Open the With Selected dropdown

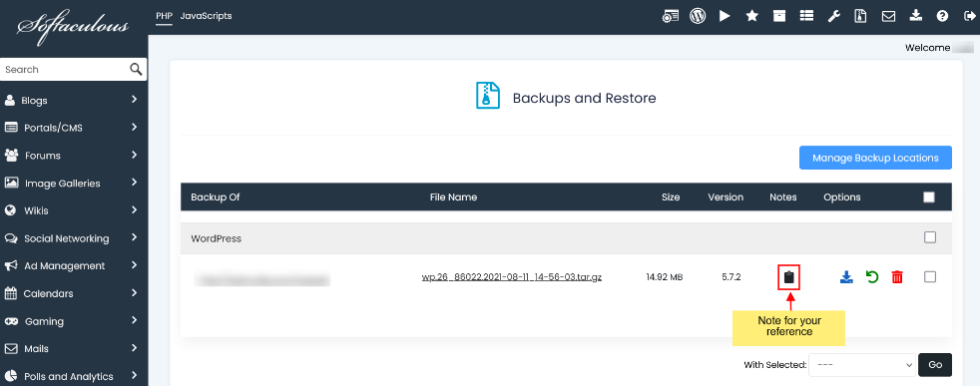(861, 365)
